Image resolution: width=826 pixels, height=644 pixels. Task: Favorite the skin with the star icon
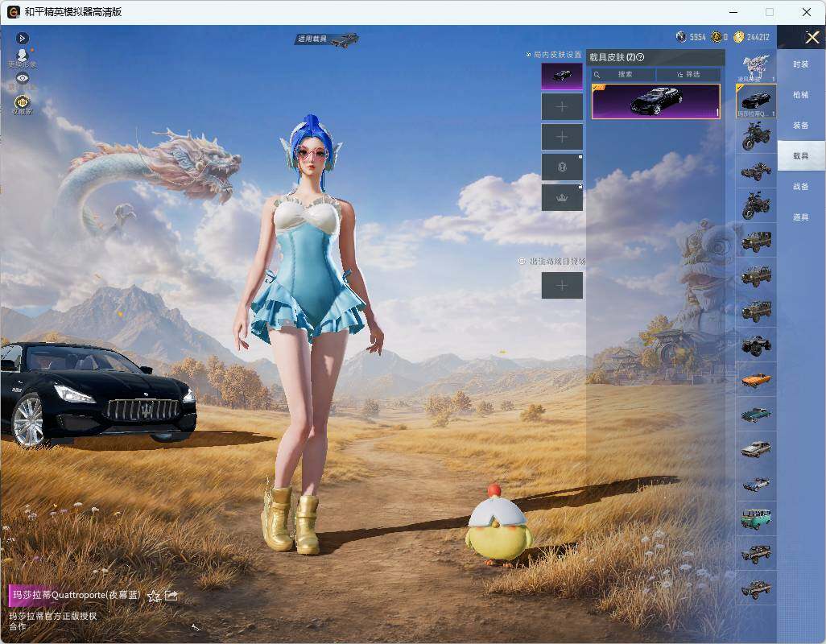(154, 596)
